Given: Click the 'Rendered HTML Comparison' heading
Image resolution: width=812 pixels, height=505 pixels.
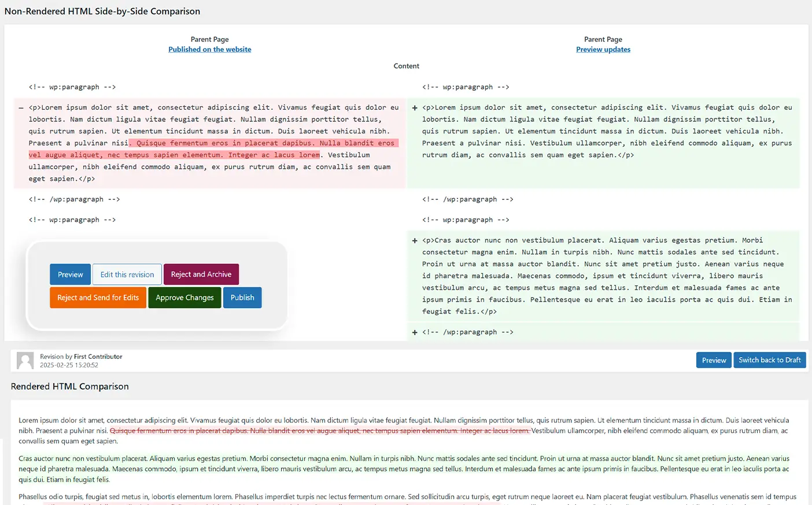Looking at the screenshot, I should point(69,386).
